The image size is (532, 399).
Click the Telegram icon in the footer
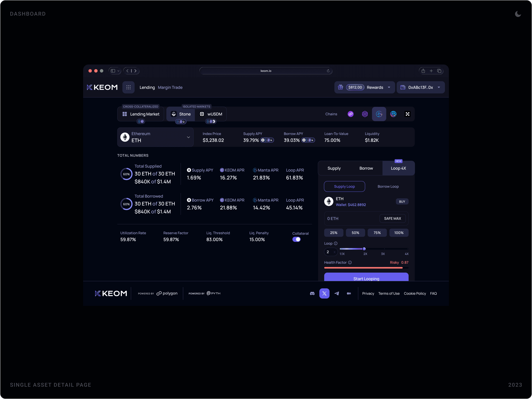click(337, 293)
